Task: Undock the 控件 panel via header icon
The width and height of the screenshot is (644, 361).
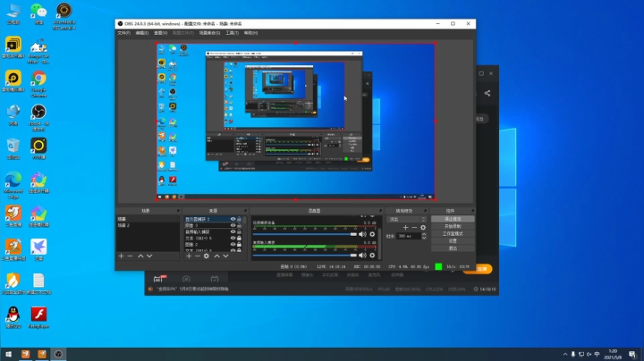Action: [472, 211]
